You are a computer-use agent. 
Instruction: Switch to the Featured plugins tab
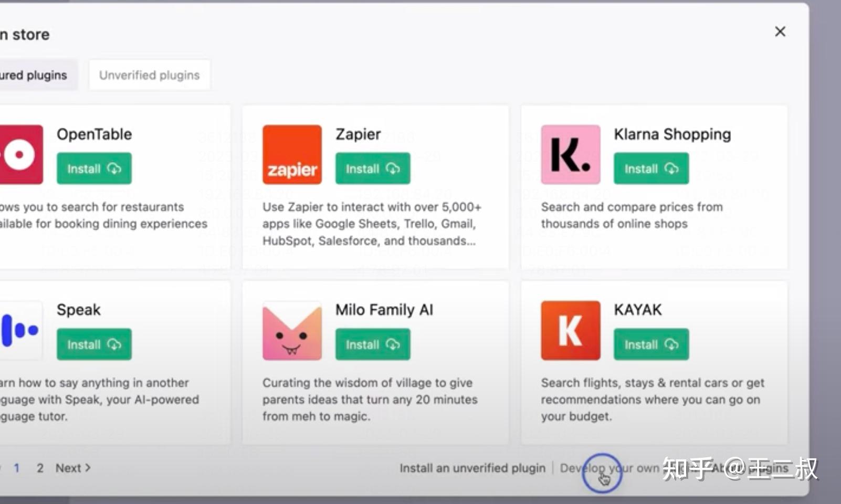tap(31, 75)
